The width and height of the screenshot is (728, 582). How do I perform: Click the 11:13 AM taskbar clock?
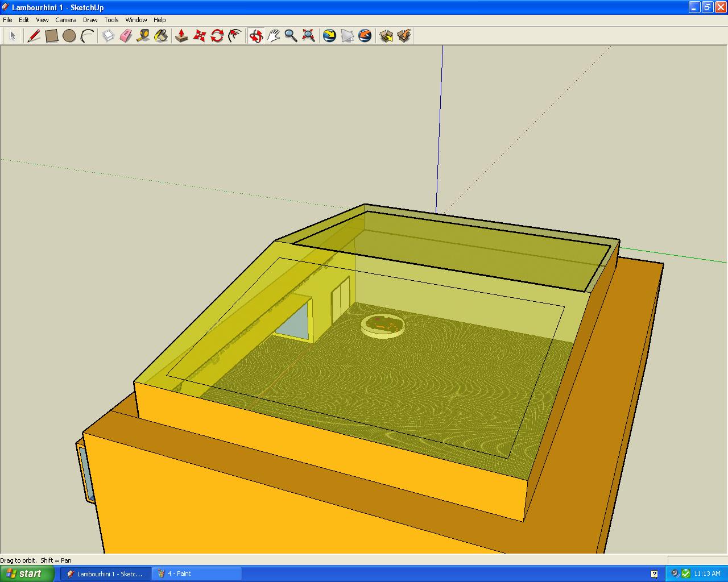point(707,573)
